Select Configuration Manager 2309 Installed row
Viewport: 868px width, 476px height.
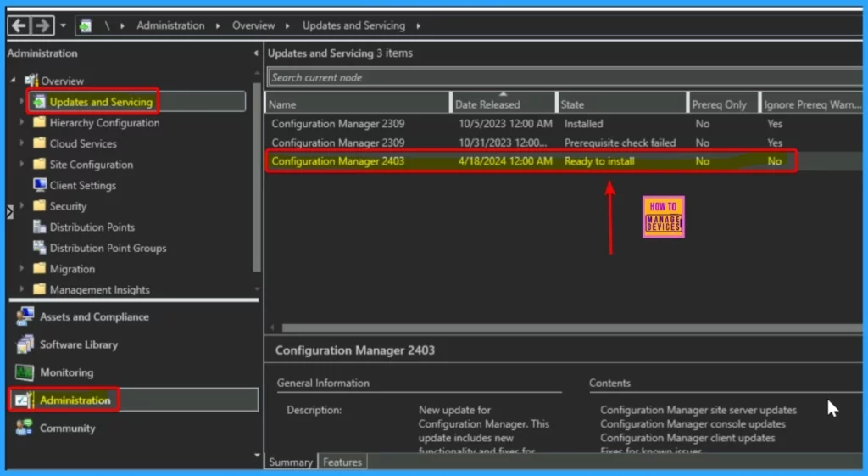[564, 124]
